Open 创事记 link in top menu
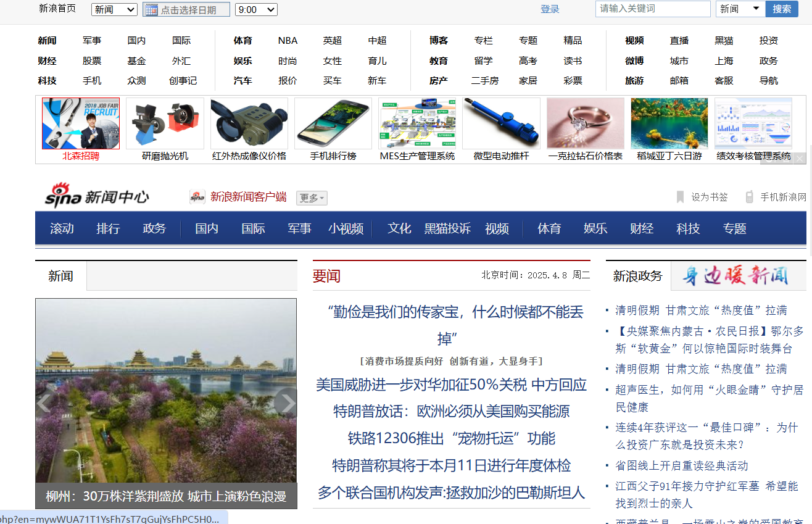 click(x=183, y=80)
